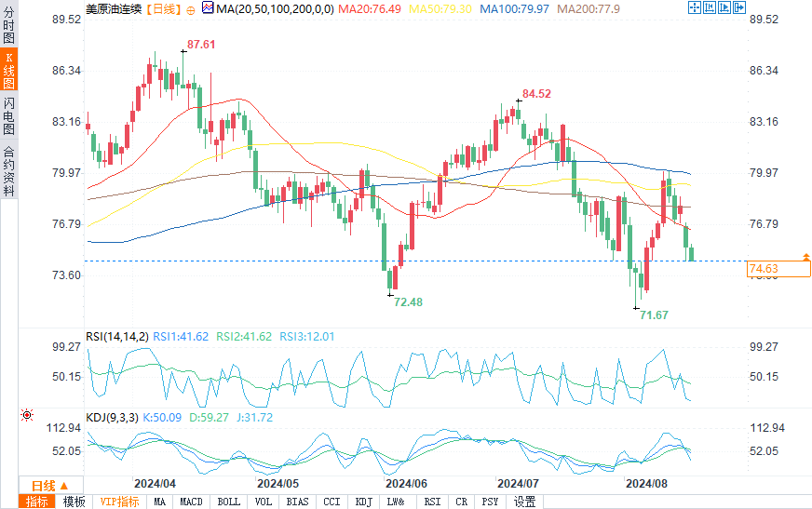The image size is (812, 509).
Task: Click the 71.67 low price marker
Action: pos(654,315)
